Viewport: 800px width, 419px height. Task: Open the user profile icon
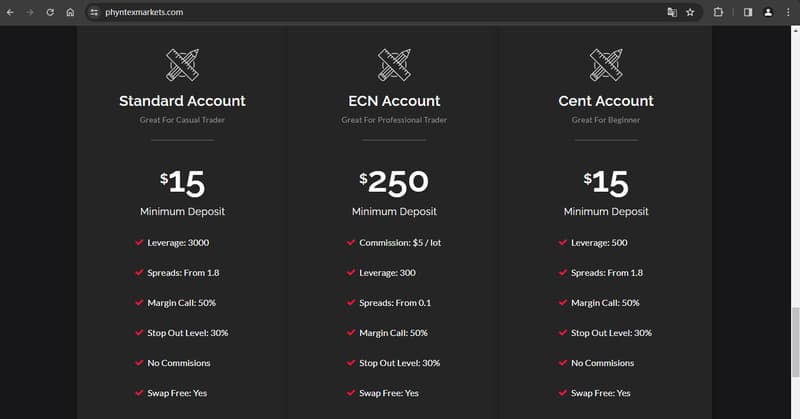(768, 12)
